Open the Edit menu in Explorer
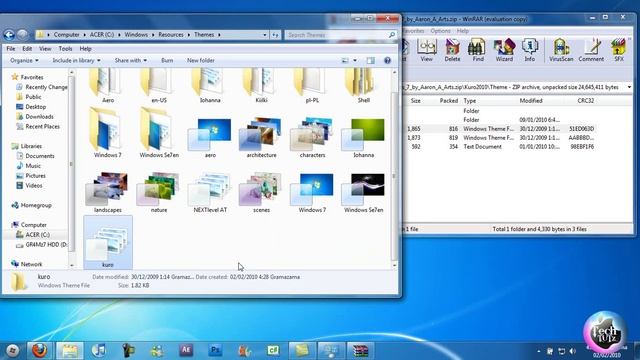This screenshot has height=360, width=640. pyautogui.click(x=27, y=49)
